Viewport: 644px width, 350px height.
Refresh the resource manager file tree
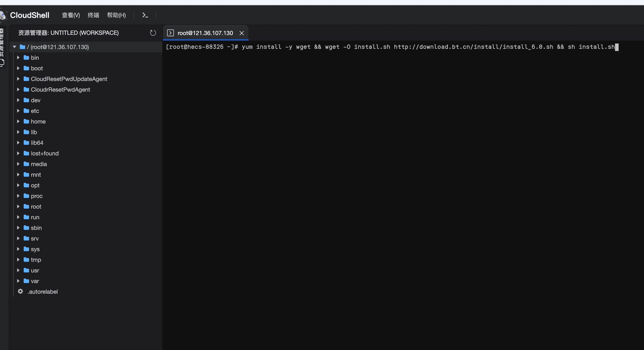click(x=153, y=33)
